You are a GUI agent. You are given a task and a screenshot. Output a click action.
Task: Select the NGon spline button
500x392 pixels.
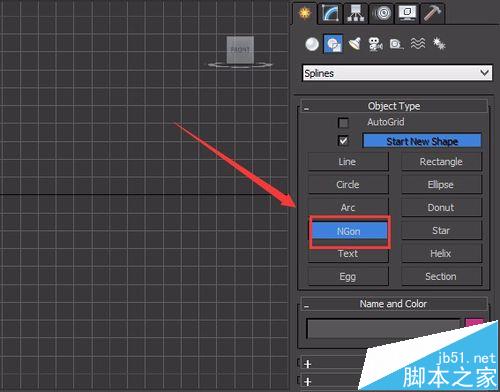click(x=349, y=231)
